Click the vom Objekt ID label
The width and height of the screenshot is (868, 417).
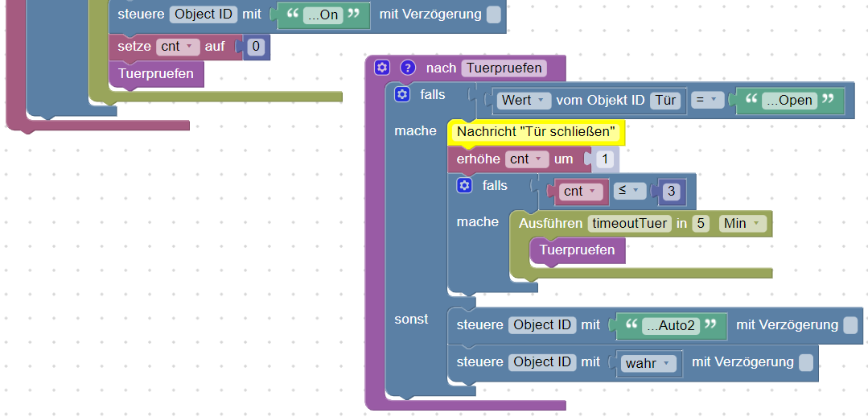(x=601, y=101)
